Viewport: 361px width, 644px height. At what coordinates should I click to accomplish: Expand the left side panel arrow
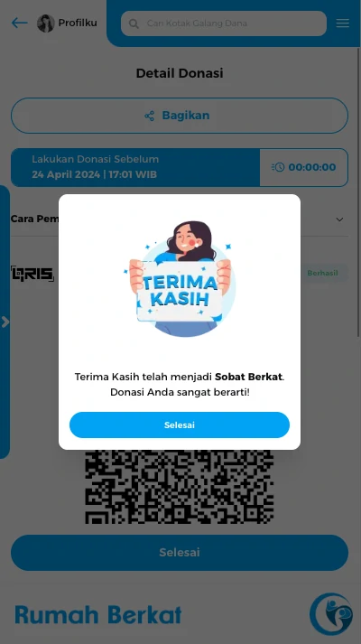pyautogui.click(x=5, y=322)
